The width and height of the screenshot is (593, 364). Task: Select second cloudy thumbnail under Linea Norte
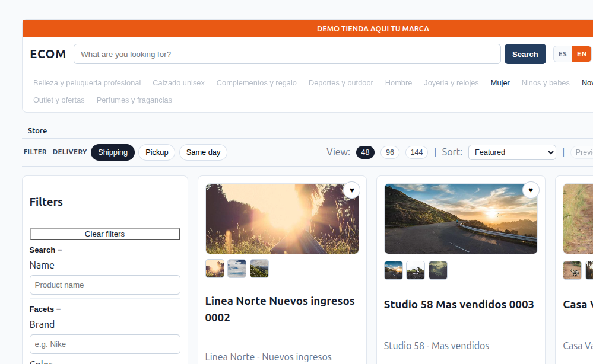click(237, 269)
